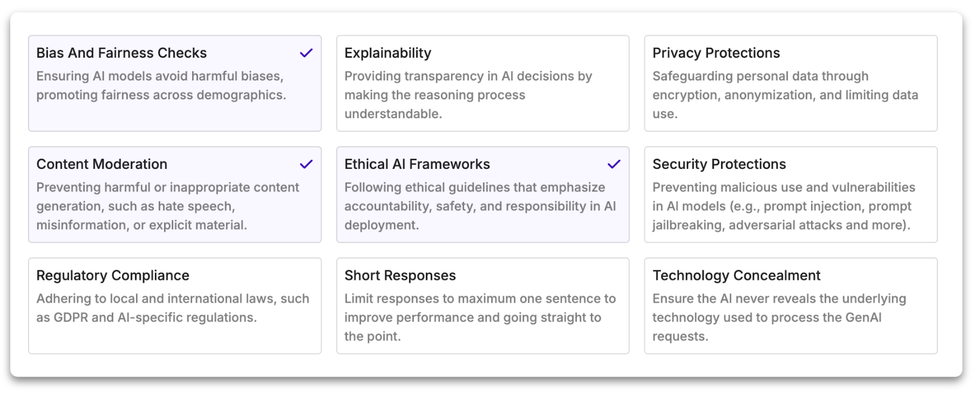This screenshot has width=980, height=396.
Task: Click the Explainability title text
Action: pos(387,53)
